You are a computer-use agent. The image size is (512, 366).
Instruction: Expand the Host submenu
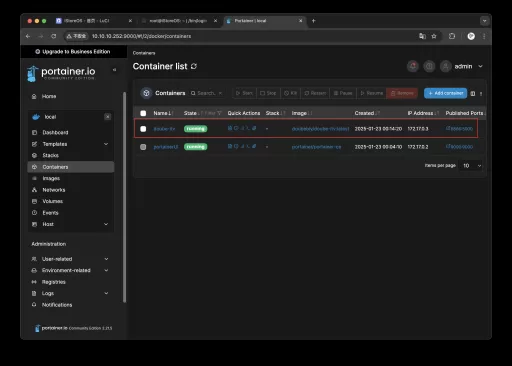click(106, 224)
